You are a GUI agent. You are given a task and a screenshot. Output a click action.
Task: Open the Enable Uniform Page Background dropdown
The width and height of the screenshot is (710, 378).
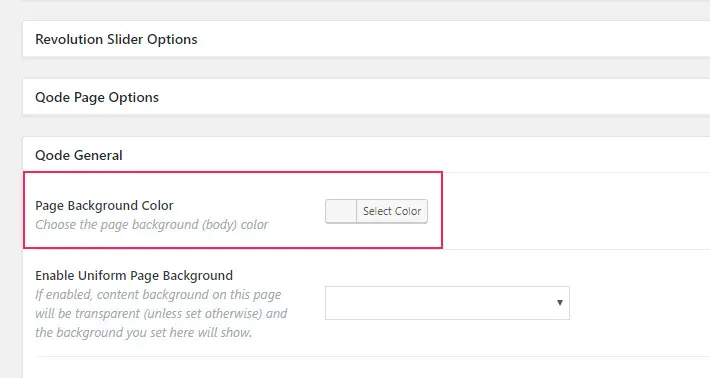[447, 303]
